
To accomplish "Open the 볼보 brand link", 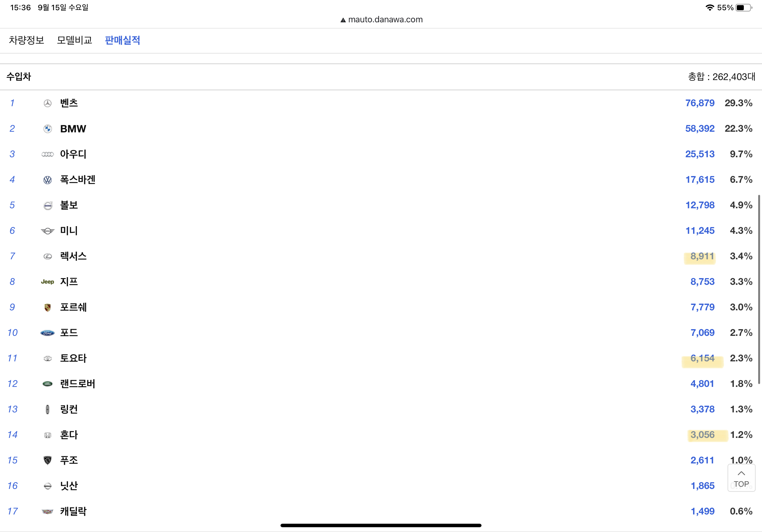I will coord(69,205).
